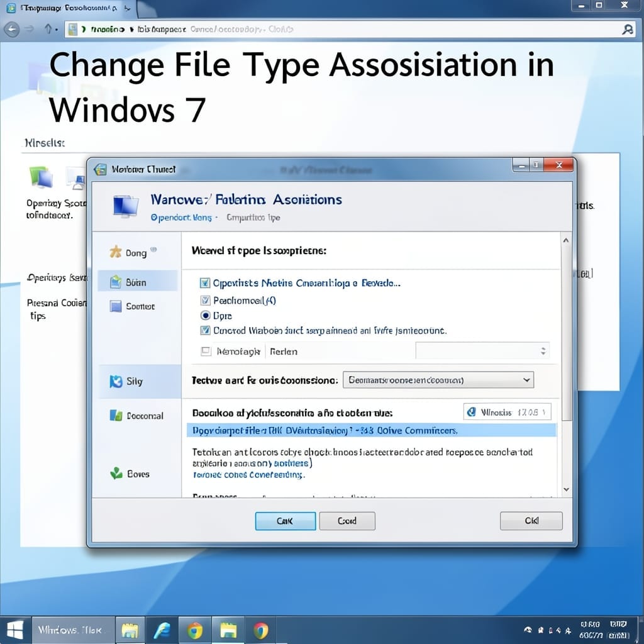Viewport: 644px width, 644px height.
Task: Click the Back arrow in the explorer window
Action: point(12,29)
